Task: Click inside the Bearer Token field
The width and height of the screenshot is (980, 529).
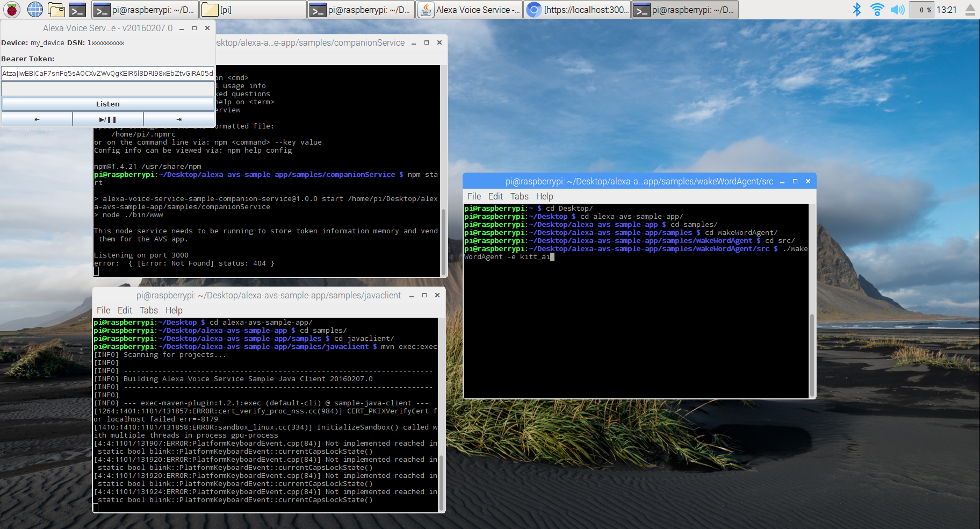Action: [107, 74]
